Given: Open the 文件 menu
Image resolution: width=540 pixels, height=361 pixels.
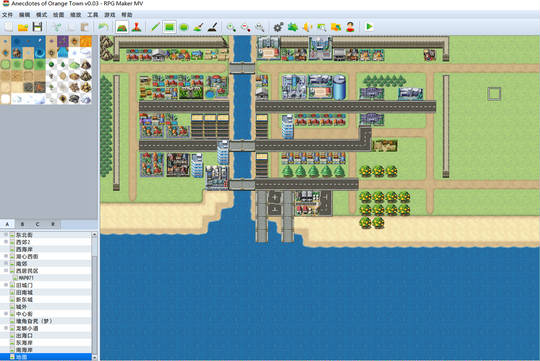Looking at the screenshot, I should tap(7, 15).
